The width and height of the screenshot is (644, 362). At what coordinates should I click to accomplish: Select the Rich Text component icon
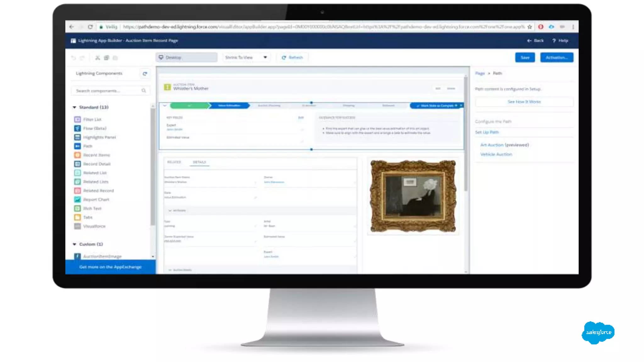click(x=77, y=209)
